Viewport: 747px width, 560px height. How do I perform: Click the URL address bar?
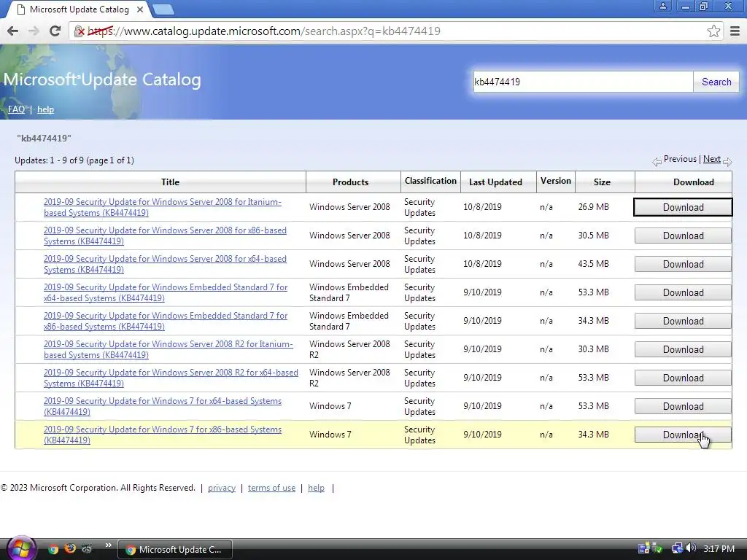[x=395, y=31]
